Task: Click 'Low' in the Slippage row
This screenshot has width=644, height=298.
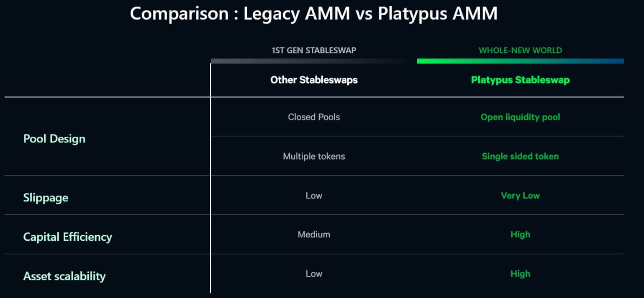Action: click(x=314, y=196)
